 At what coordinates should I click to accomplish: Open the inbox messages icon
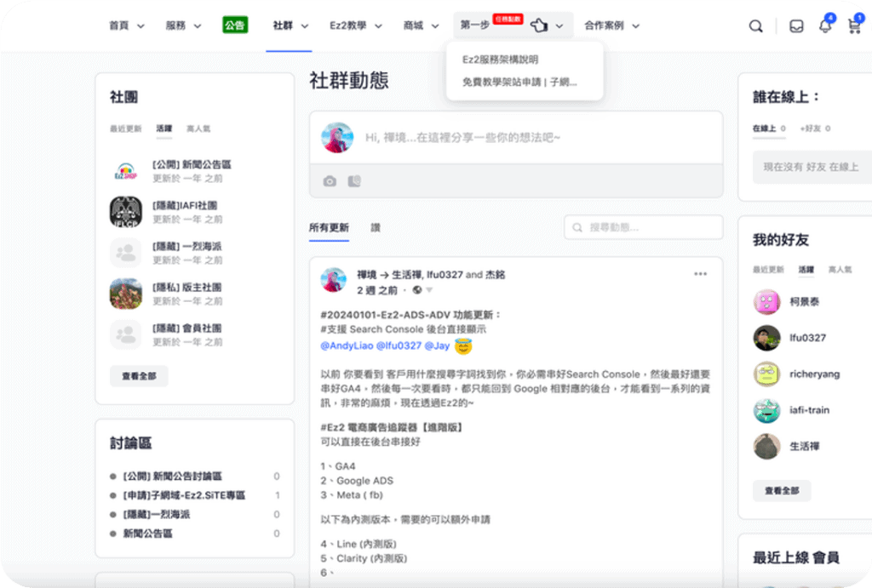[796, 26]
